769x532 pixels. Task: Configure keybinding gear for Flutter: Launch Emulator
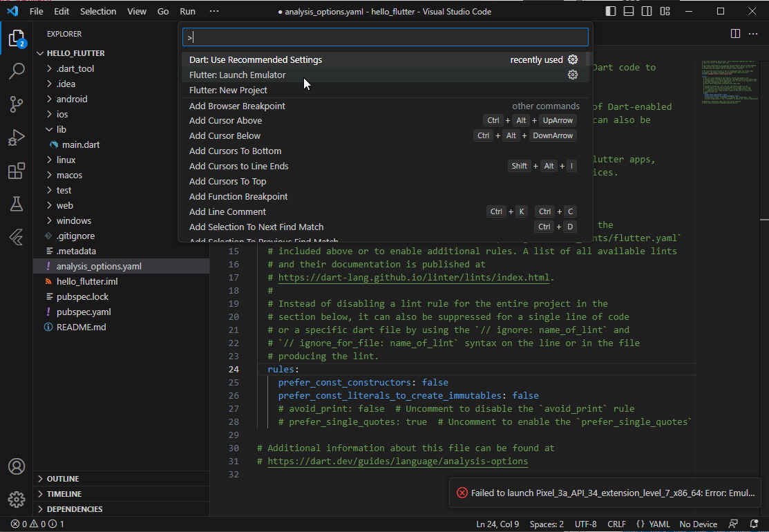572,75
